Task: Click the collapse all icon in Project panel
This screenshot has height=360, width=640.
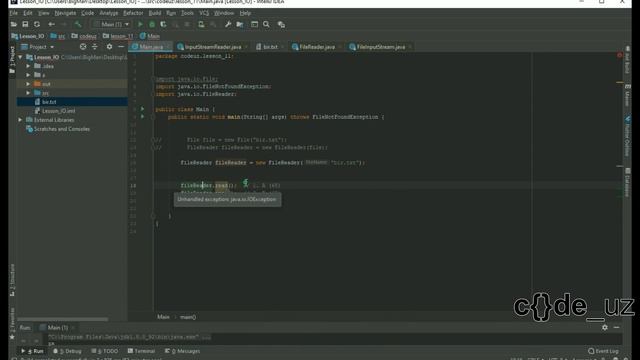Action: [x=95, y=47]
